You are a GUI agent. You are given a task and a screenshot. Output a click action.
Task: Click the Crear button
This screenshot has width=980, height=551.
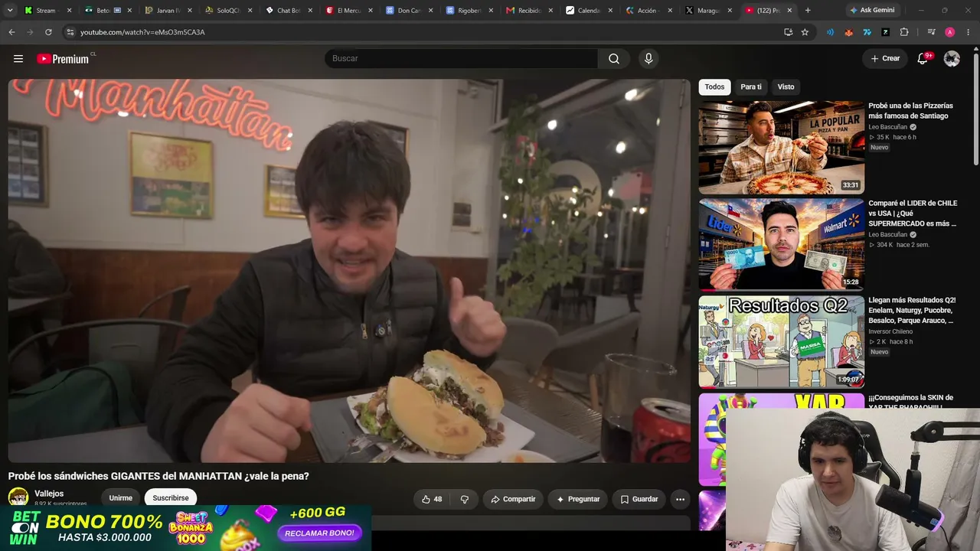pyautogui.click(x=885, y=59)
